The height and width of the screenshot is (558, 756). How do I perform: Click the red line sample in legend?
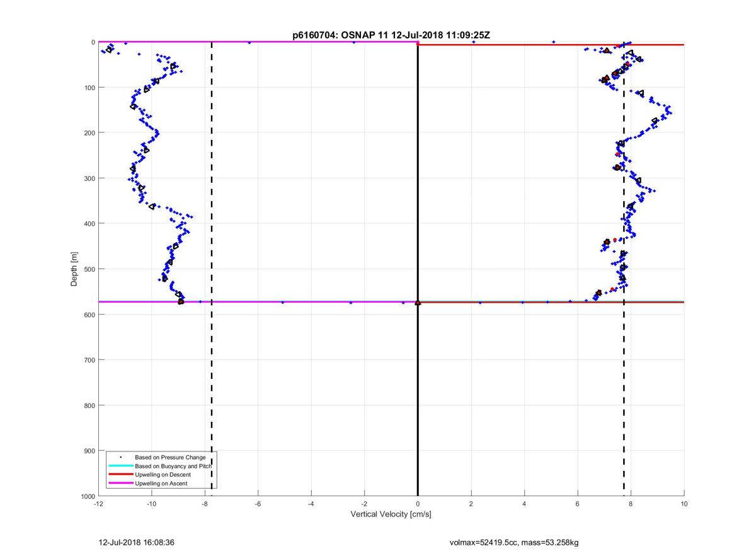click(x=120, y=474)
